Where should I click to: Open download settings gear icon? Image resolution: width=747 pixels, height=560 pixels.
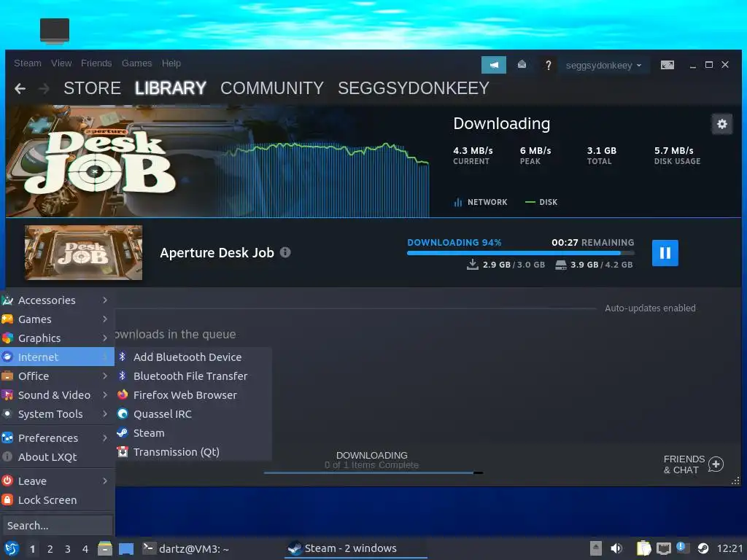[x=721, y=124]
